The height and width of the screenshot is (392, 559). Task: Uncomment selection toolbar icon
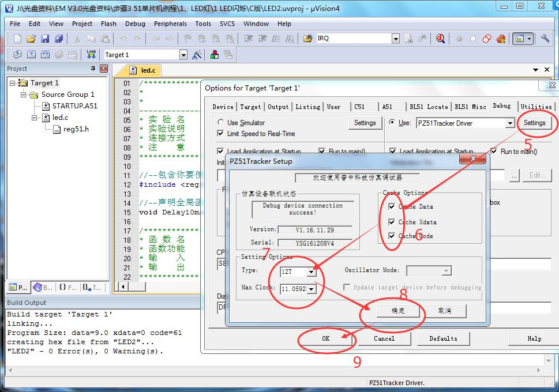(x=290, y=38)
